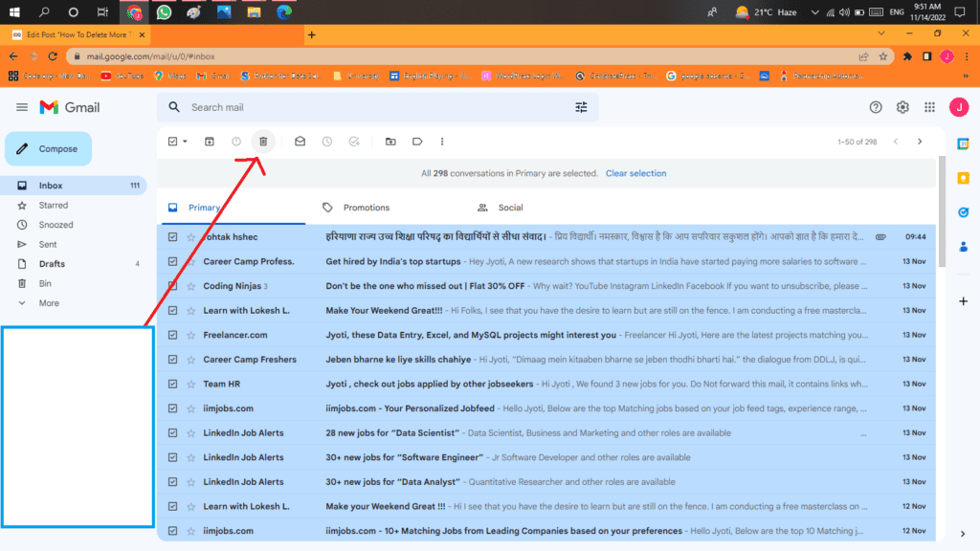Click the delete trash icon
The height and width of the screenshot is (551, 980).
pyautogui.click(x=263, y=142)
